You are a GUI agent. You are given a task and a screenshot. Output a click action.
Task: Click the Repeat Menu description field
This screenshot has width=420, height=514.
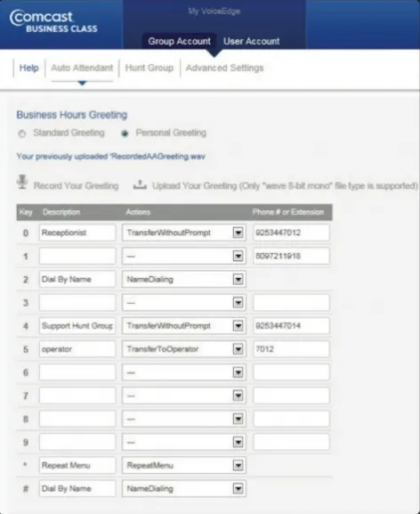coord(77,466)
